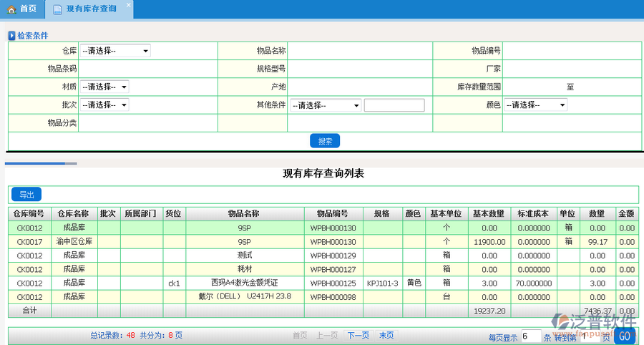Choose from the 颜色 dropdown

click(x=535, y=105)
